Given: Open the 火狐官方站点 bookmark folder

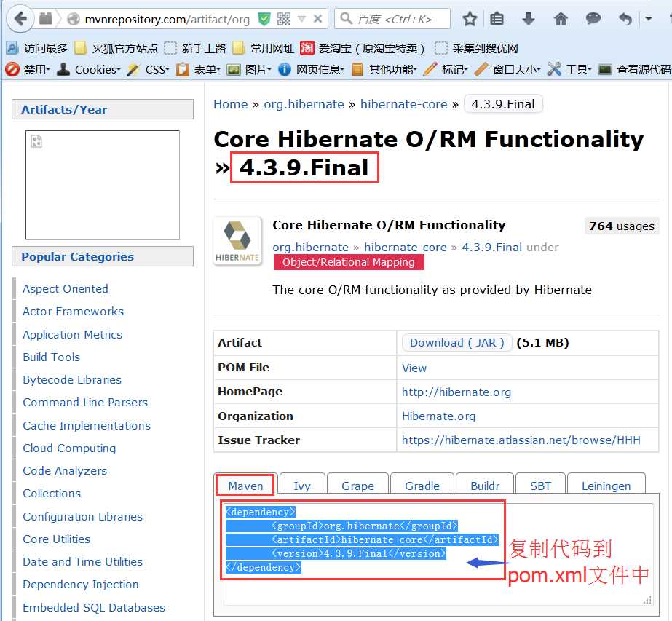Looking at the screenshot, I should 116,49.
